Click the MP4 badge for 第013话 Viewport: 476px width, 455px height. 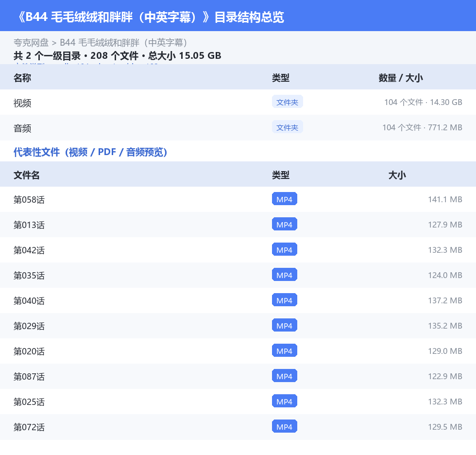pyautogui.click(x=285, y=224)
